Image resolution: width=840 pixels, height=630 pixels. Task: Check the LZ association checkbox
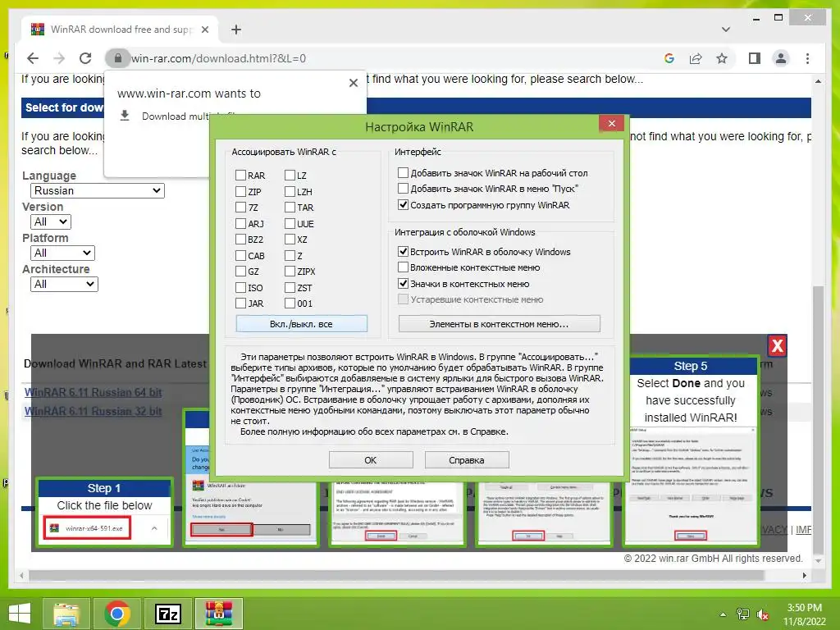coord(290,176)
